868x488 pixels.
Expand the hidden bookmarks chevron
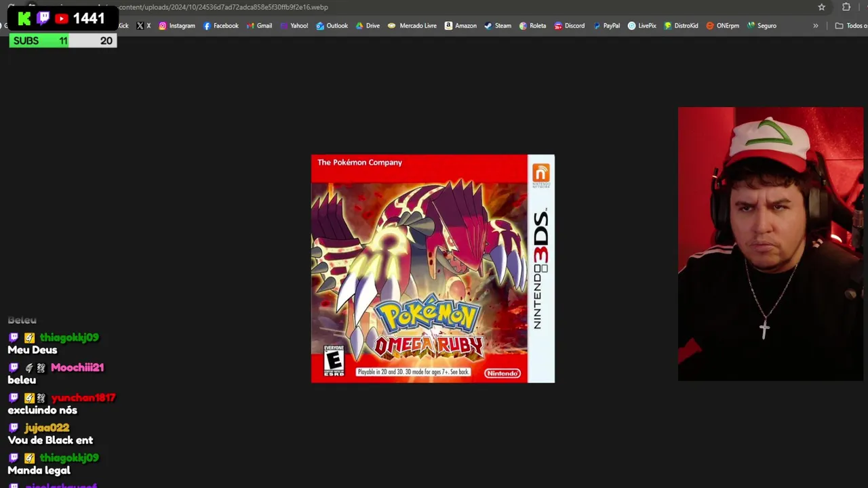pyautogui.click(x=815, y=26)
